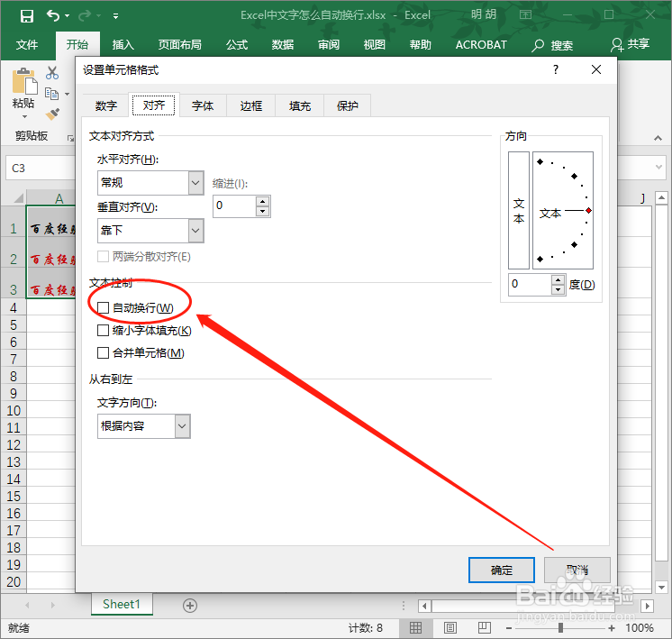Open the 插入 ribbon tab

point(123,44)
